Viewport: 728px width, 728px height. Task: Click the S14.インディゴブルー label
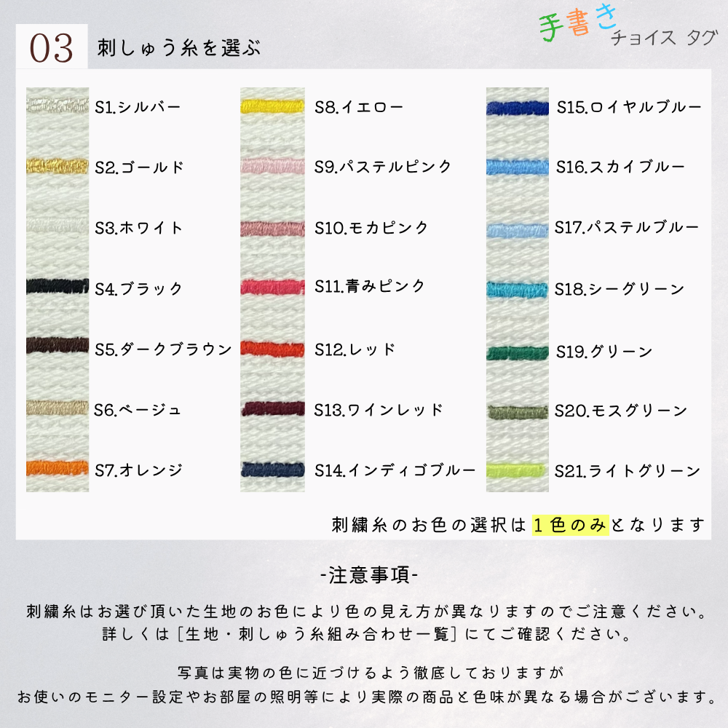[395, 470]
